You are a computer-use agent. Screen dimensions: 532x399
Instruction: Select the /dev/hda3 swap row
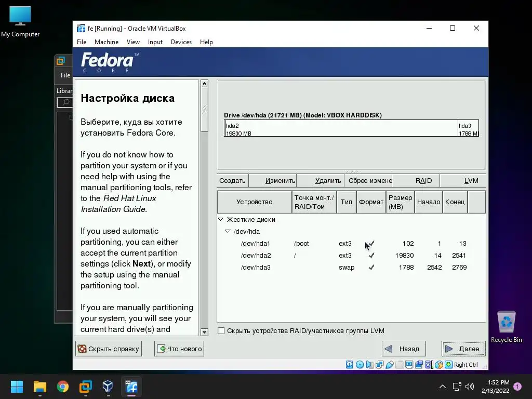pyautogui.click(x=351, y=267)
